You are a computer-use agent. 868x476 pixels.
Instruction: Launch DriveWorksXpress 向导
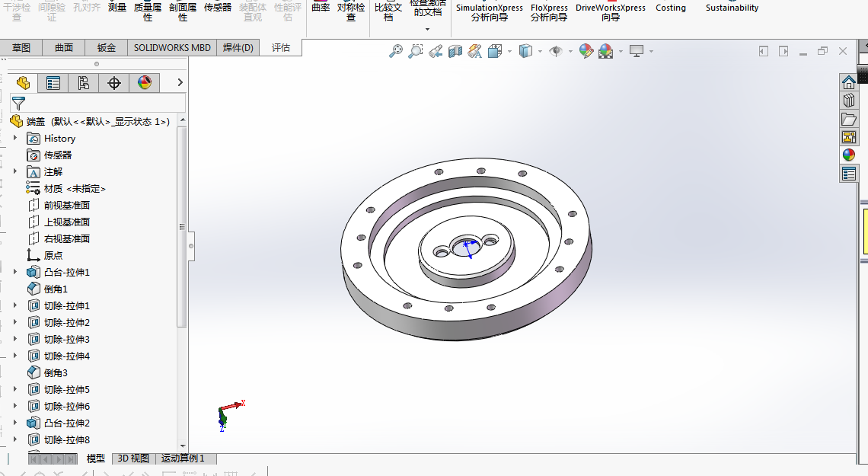coord(611,11)
